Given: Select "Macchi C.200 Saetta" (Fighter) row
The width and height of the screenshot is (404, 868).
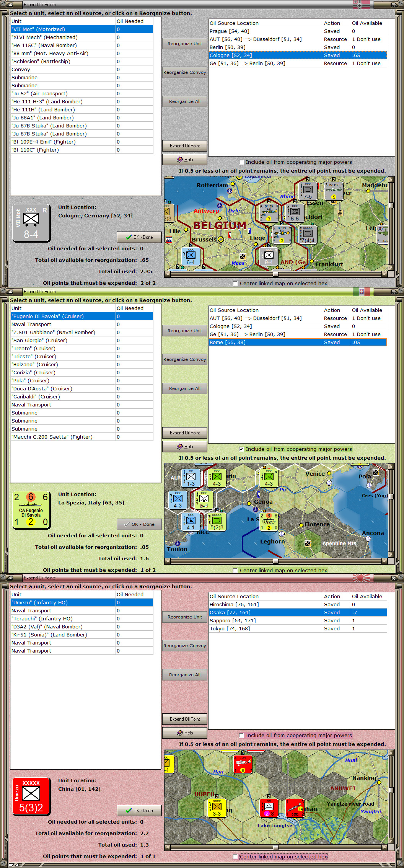Looking at the screenshot, I should (82, 437).
